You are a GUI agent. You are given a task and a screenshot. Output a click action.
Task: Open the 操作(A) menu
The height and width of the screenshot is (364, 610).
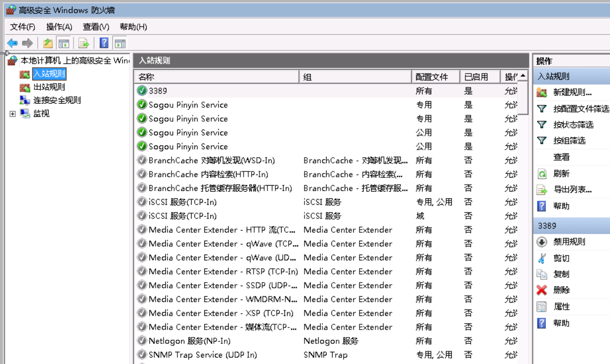pos(59,26)
